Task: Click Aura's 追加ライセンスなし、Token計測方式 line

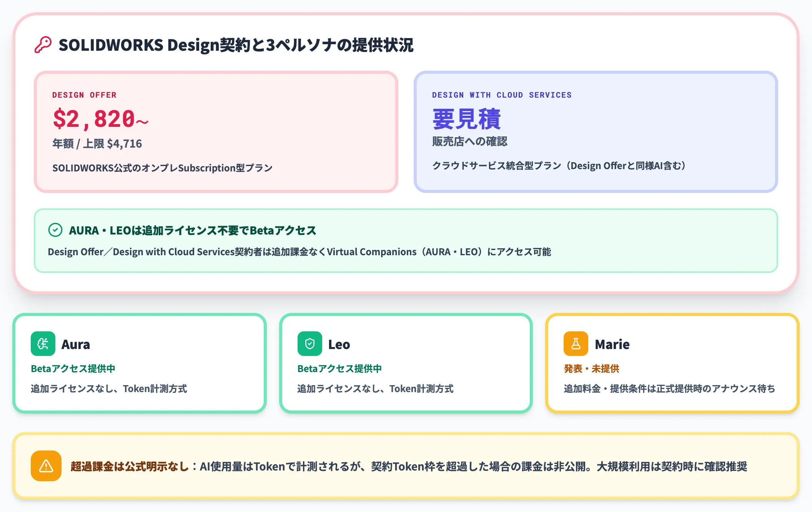Action: 109,389
